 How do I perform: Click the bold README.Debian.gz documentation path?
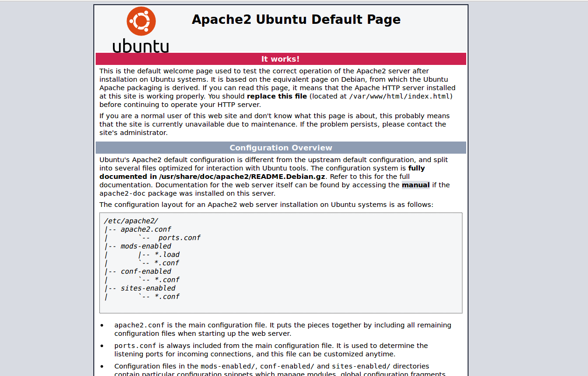click(x=242, y=177)
